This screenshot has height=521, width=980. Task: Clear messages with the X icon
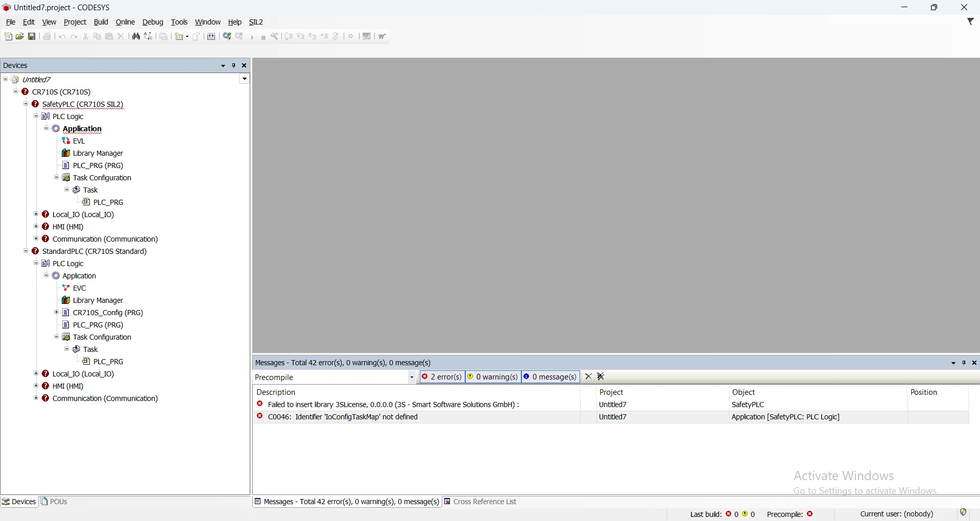(588, 376)
